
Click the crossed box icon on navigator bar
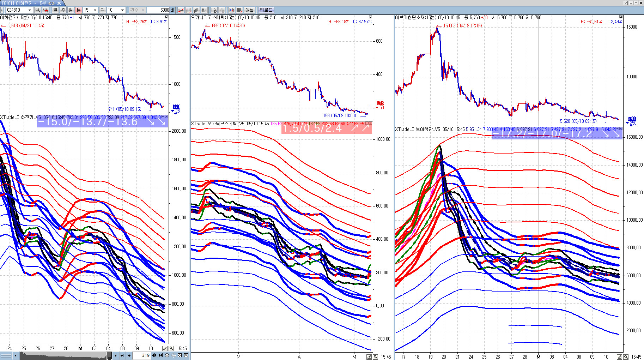coord(186,355)
